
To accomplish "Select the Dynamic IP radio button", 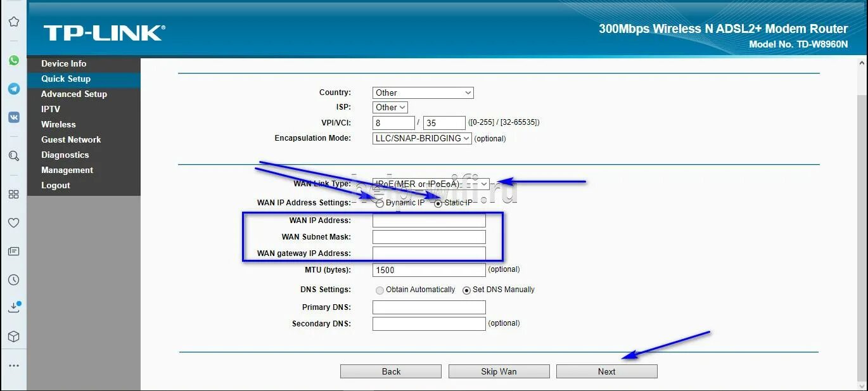I will coord(380,203).
